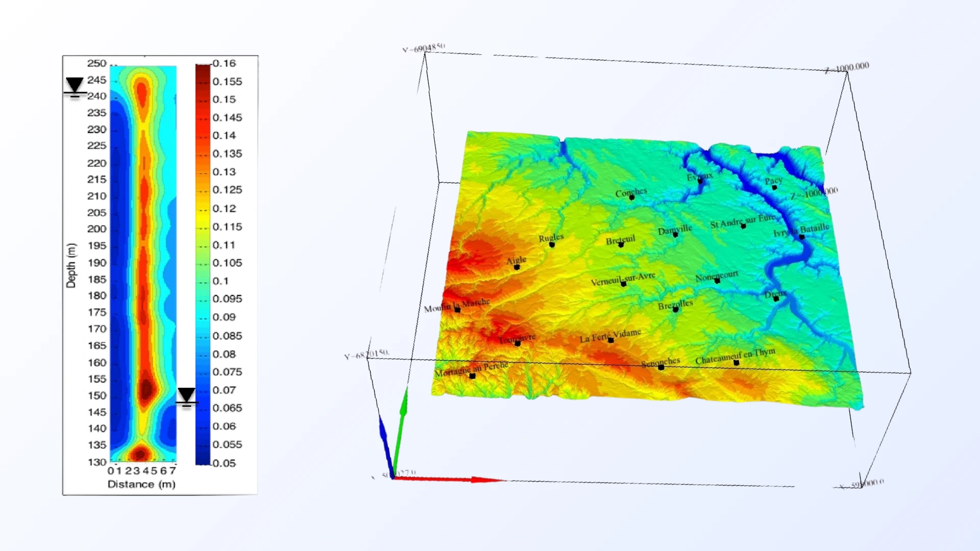Click the 200 depth axis tick label

coord(96,229)
